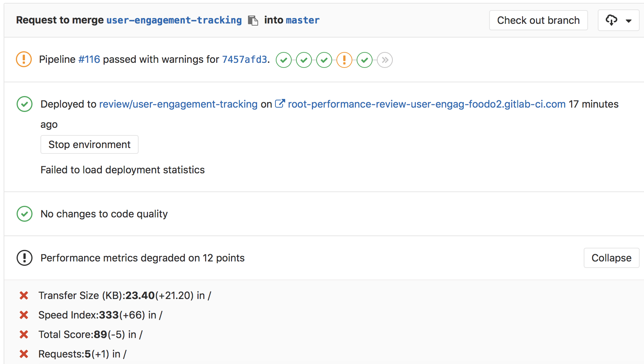View commit 7457afd3
644x364 pixels.
coord(244,59)
